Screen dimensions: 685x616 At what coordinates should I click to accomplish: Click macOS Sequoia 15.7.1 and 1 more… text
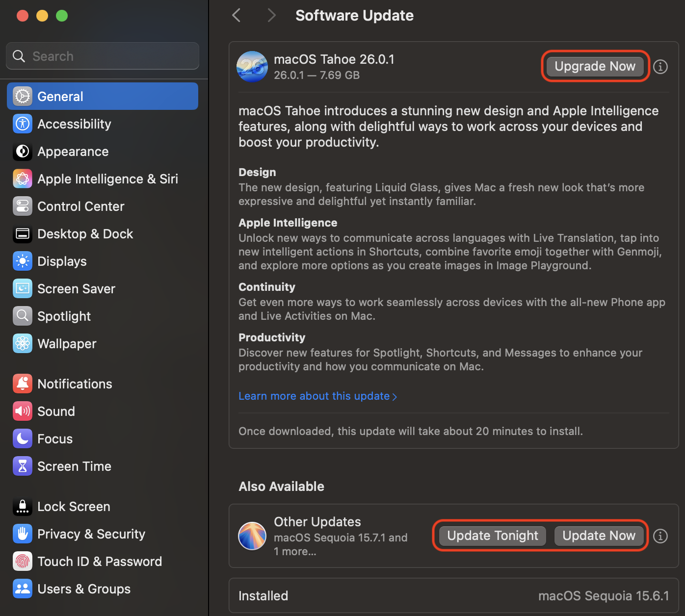(341, 544)
